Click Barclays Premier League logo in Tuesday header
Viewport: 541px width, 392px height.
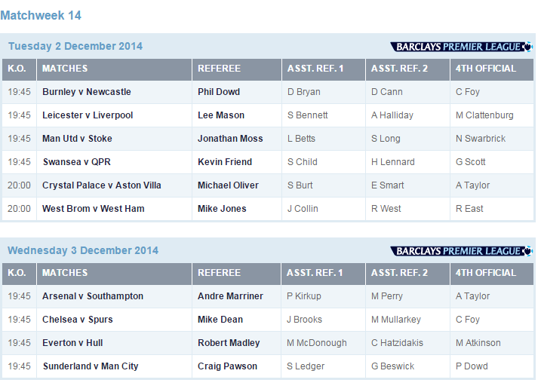[461, 47]
